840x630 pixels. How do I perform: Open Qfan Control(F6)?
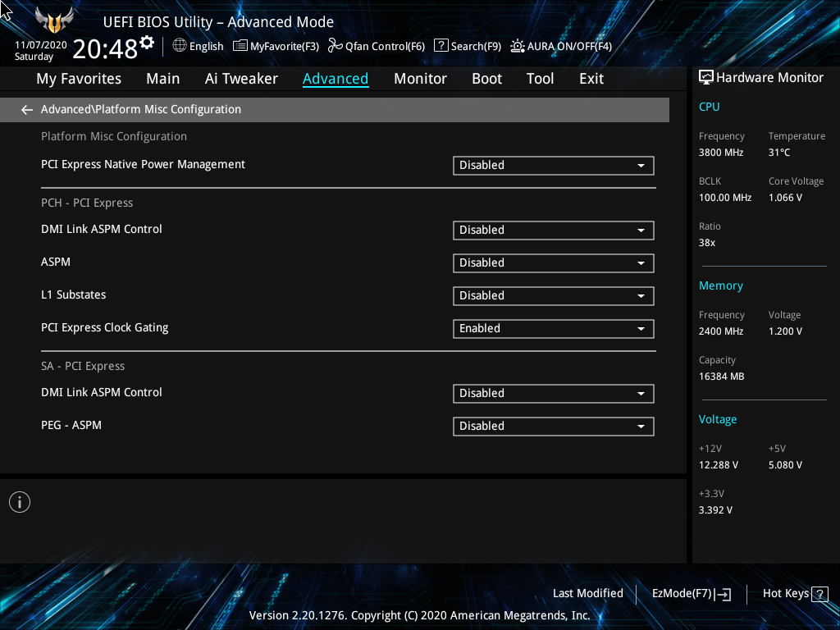(376, 46)
